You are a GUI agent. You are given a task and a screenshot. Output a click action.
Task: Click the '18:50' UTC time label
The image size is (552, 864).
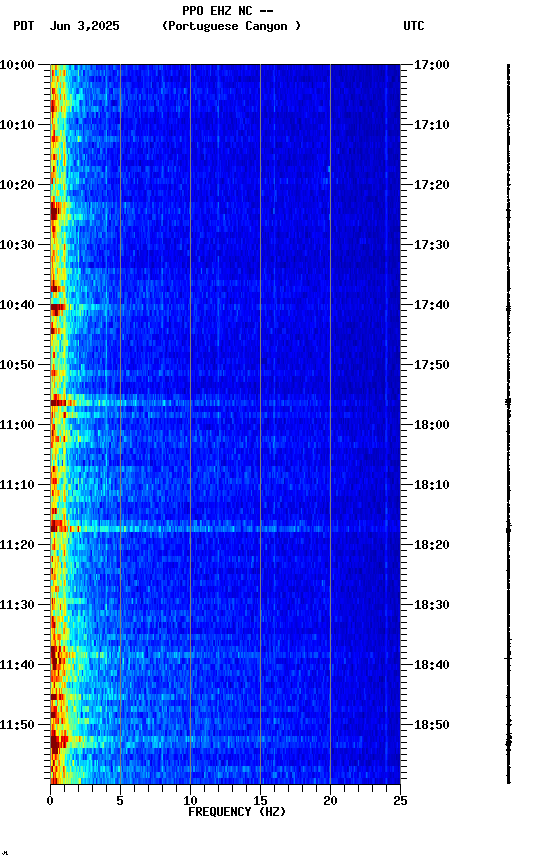click(x=432, y=725)
